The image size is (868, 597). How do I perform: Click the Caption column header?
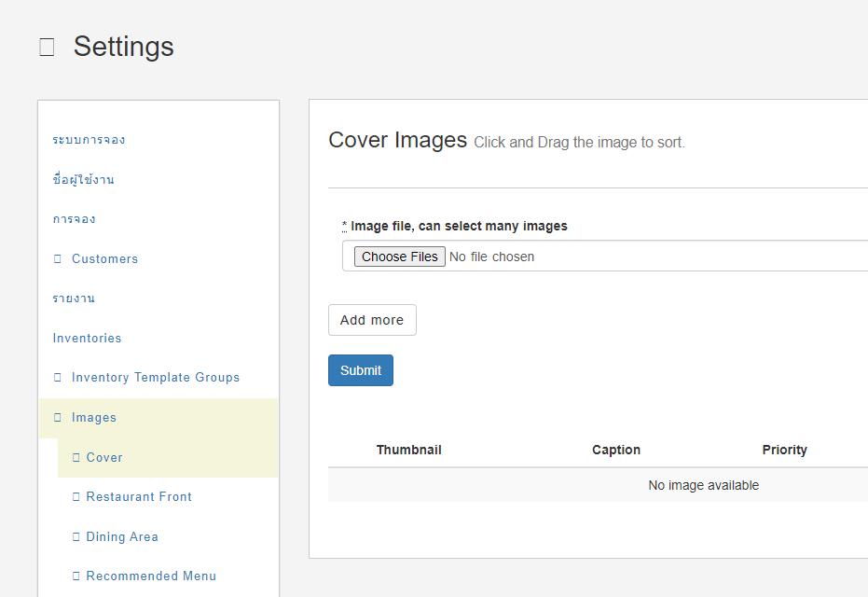tap(615, 450)
